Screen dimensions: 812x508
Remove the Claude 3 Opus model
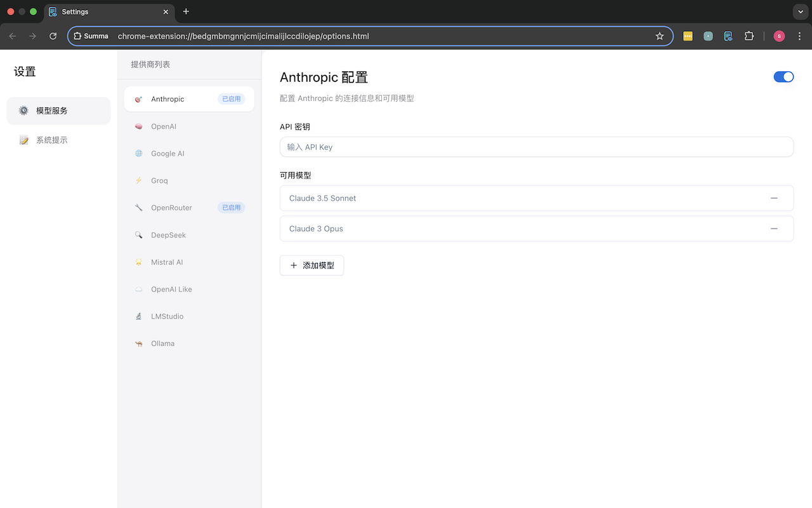pos(774,229)
